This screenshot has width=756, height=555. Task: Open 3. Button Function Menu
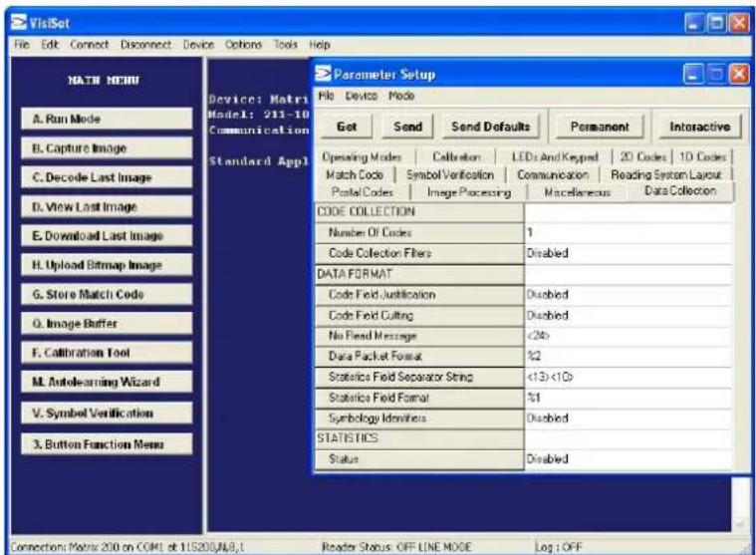pos(107,443)
